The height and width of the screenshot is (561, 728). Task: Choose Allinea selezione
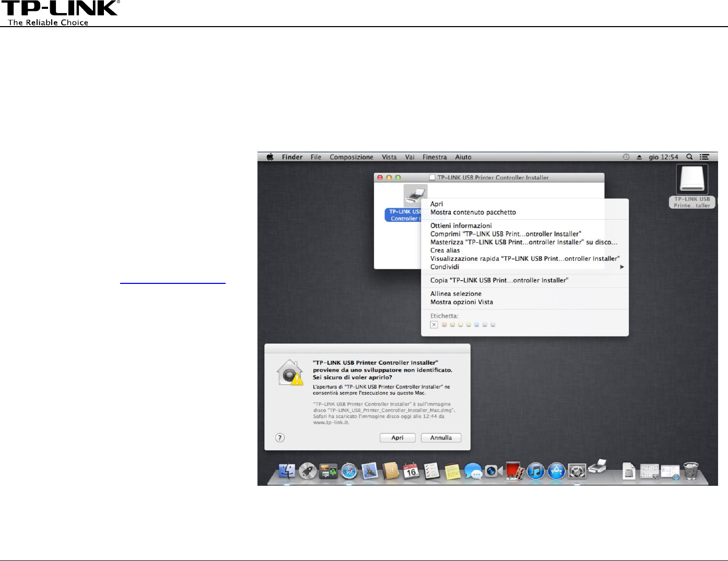point(525,294)
